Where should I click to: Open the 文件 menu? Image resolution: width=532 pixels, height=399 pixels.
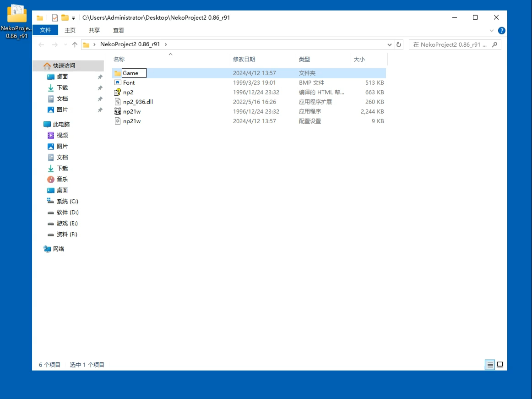45,30
